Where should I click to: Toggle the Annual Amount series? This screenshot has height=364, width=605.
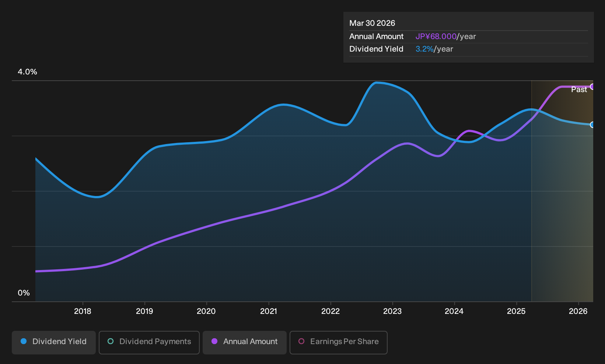click(245, 342)
